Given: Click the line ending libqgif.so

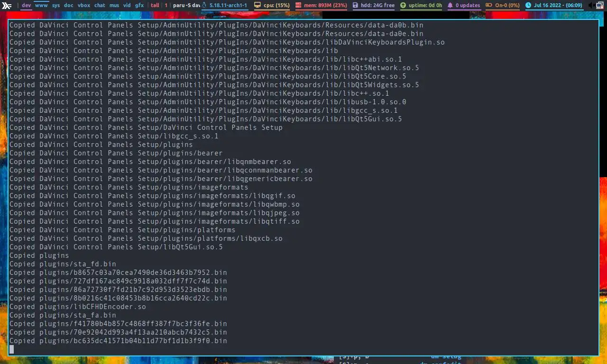Looking at the screenshot, I should (x=152, y=196).
